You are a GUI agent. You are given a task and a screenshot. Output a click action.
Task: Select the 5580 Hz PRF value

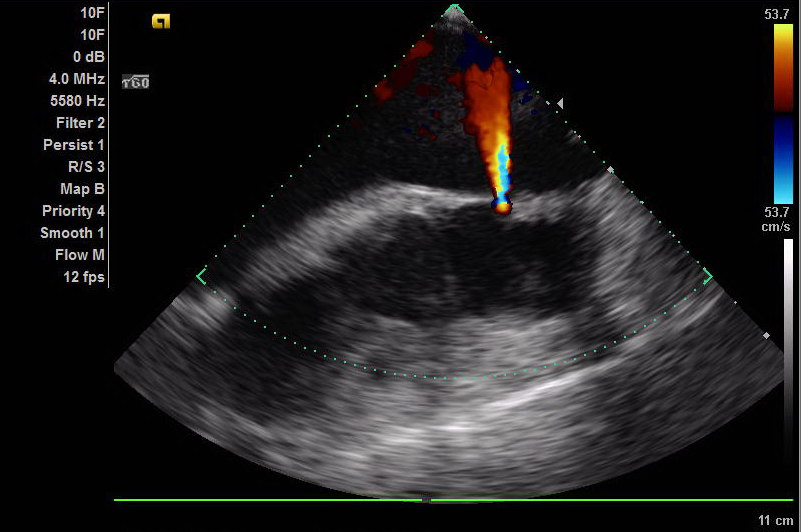[x=77, y=100]
